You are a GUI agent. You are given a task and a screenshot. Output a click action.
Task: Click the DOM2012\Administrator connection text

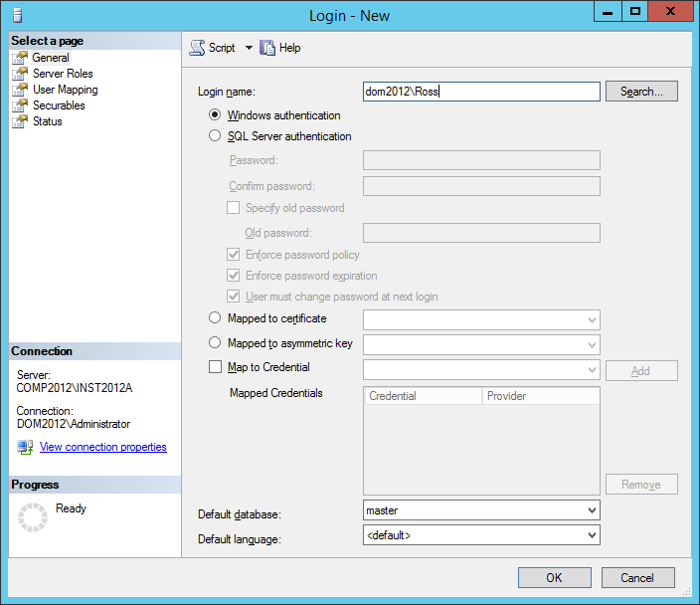pyautogui.click(x=74, y=424)
